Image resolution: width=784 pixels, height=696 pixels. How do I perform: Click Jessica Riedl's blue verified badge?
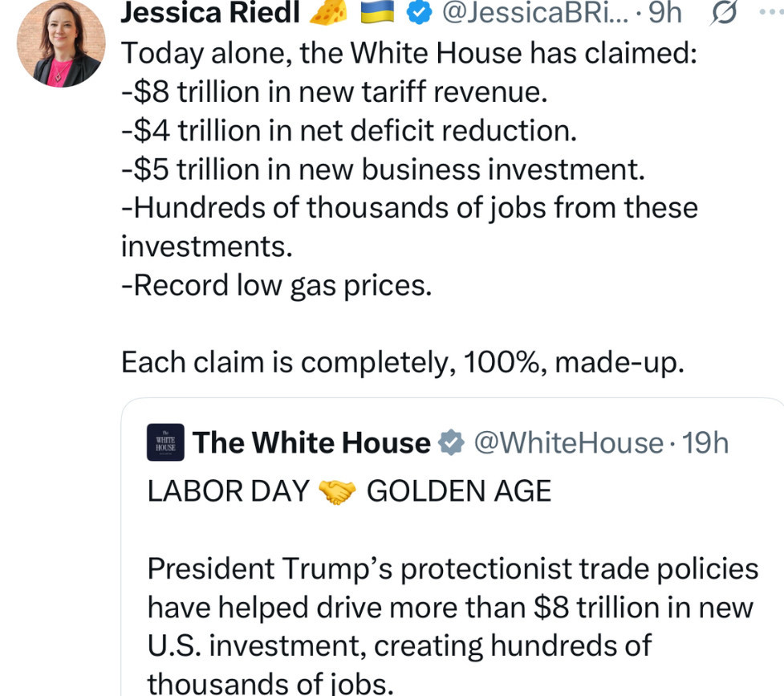click(419, 13)
